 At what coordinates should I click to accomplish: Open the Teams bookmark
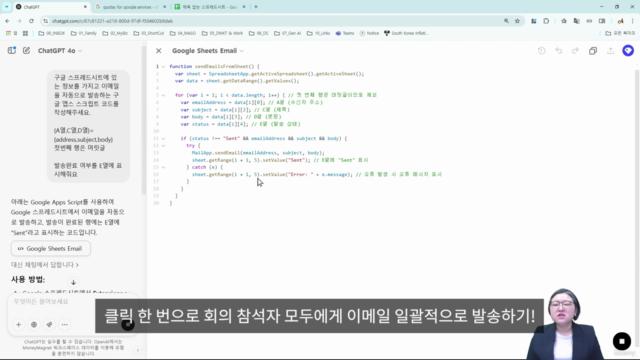point(345,33)
